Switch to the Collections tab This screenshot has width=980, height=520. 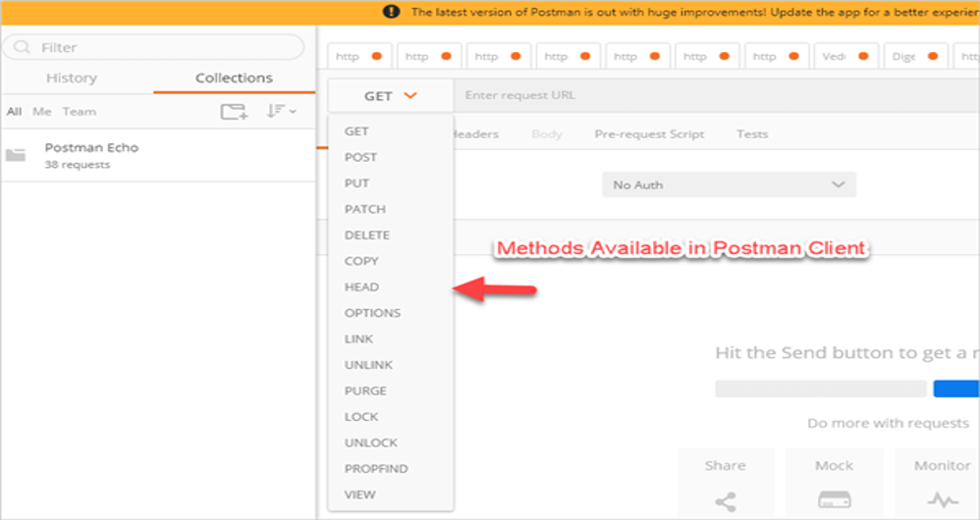234,78
